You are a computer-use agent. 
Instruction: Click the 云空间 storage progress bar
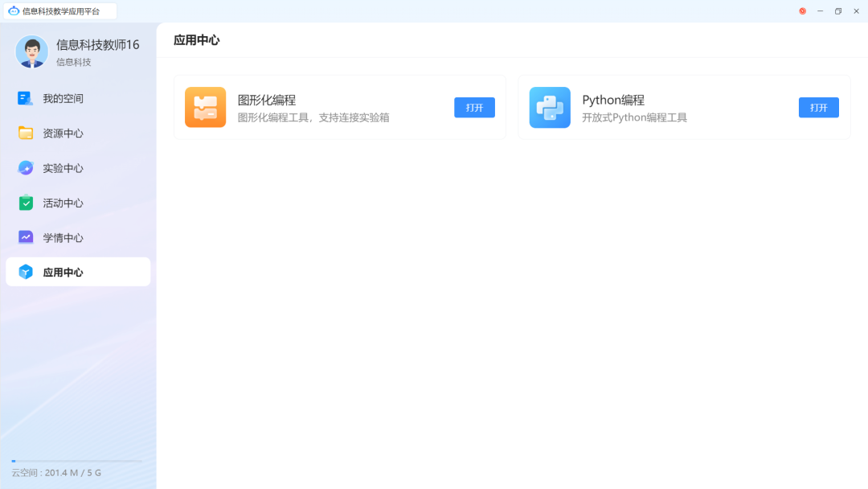tap(76, 459)
